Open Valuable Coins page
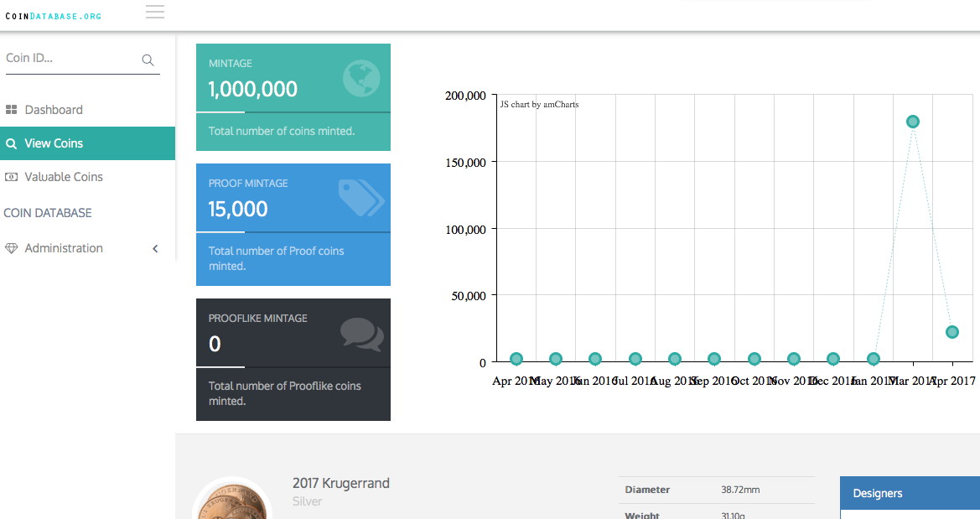 (64, 177)
